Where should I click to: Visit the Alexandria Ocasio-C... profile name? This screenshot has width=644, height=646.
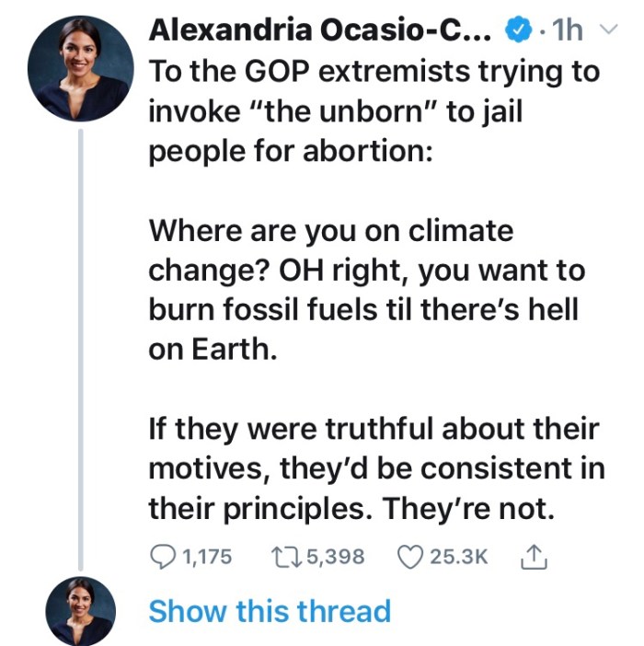[321, 31]
